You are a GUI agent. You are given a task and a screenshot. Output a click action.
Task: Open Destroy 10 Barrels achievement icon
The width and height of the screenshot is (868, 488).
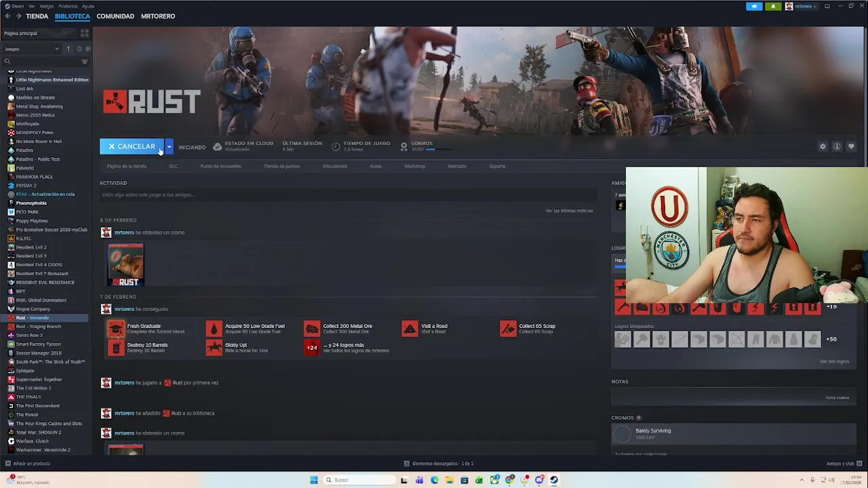point(116,348)
